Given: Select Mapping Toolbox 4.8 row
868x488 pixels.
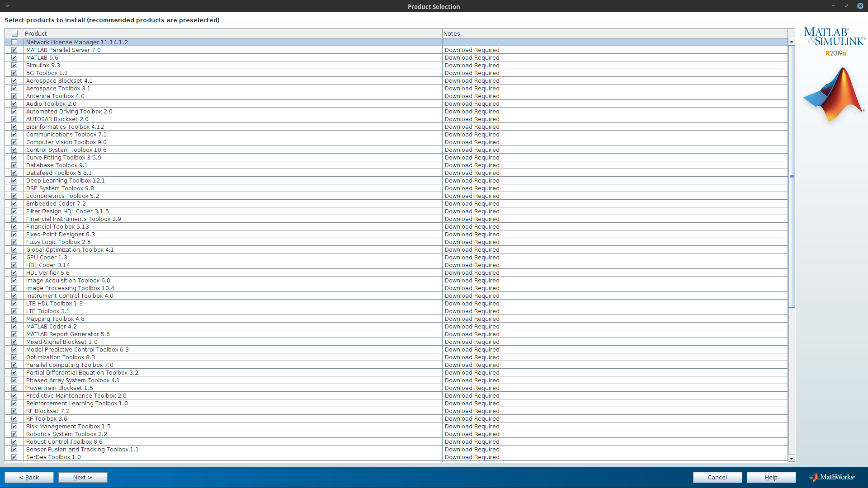Looking at the screenshot, I should [396, 319].
